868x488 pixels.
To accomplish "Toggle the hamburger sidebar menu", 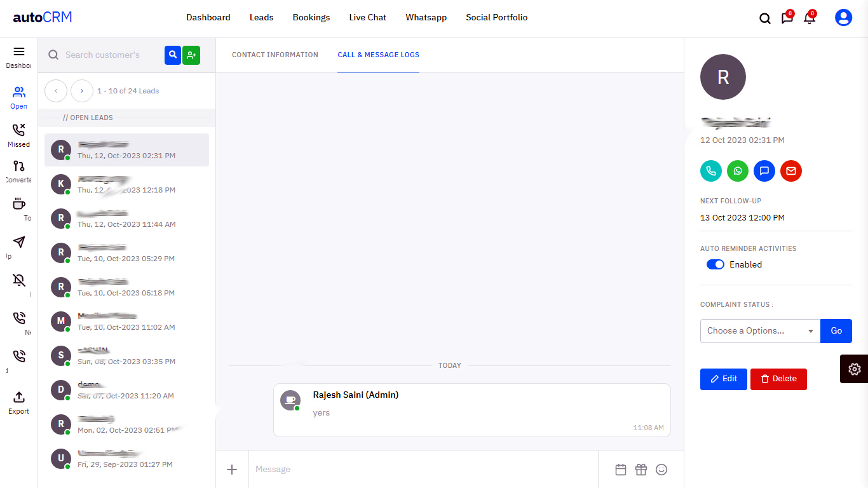I will 19,51.
